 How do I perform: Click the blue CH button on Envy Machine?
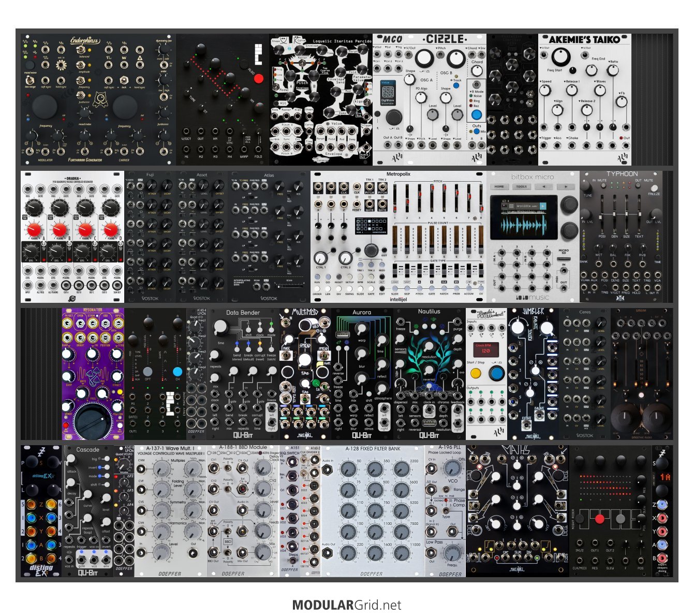178,371
